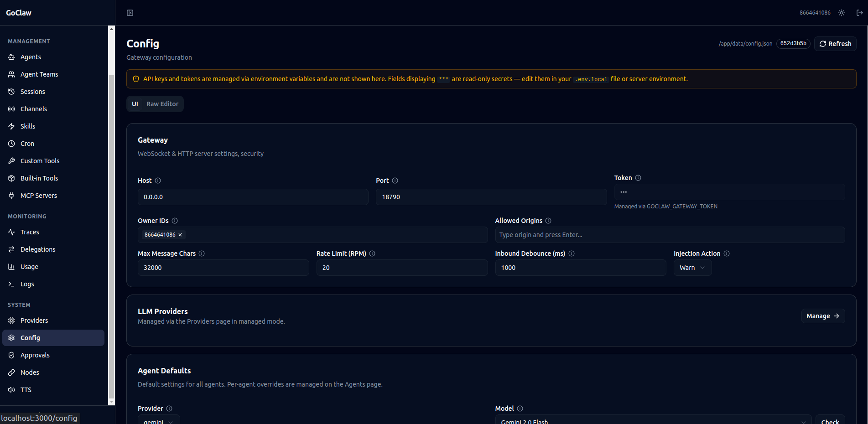
Task: Open MCP Servers via its plug icon
Action: 12,195
